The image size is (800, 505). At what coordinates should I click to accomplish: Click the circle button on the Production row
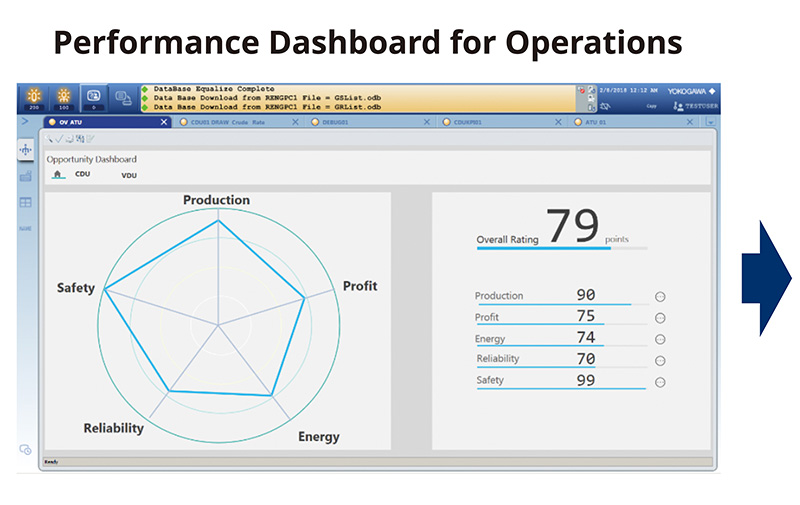[660, 296]
